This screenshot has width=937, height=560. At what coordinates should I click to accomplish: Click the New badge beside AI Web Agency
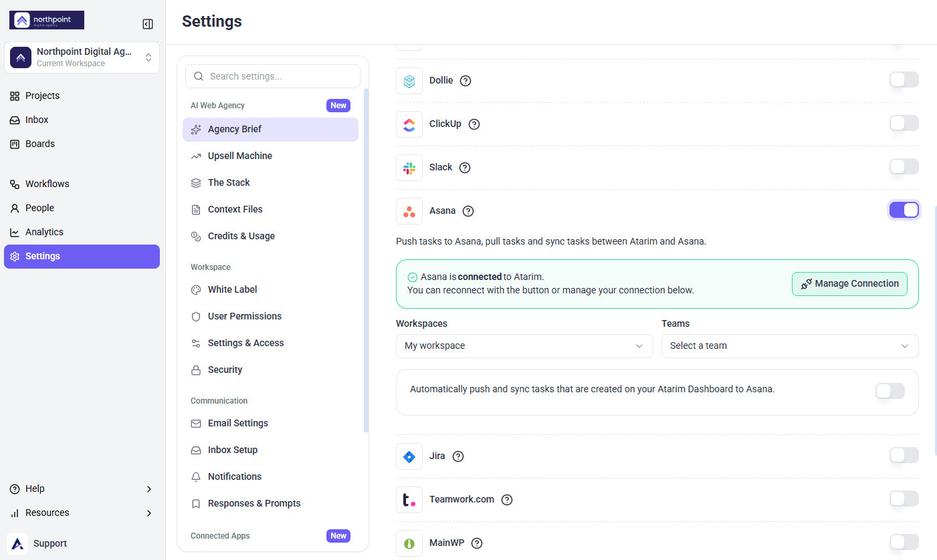pos(338,106)
